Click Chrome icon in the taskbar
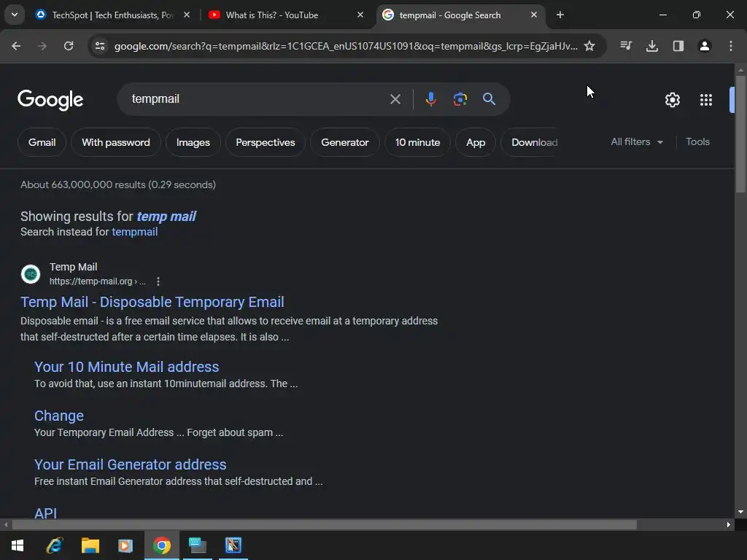 pos(161,545)
